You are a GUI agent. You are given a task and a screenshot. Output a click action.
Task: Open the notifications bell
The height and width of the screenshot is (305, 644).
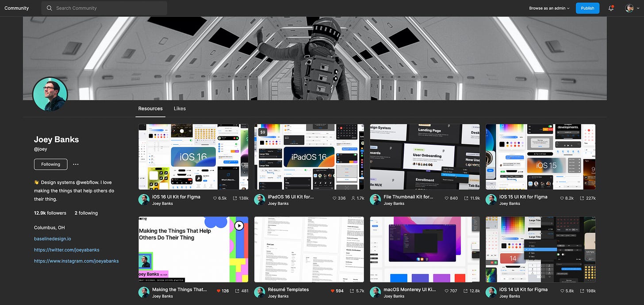pos(611,8)
